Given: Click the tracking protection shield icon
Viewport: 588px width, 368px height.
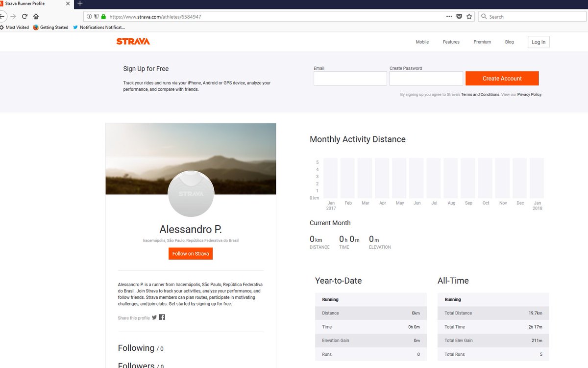Looking at the screenshot, I should pyautogui.click(x=97, y=17).
